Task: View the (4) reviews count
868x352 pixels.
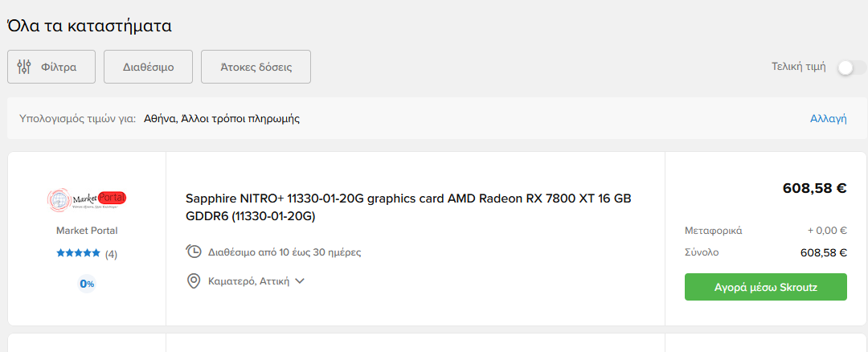Action: tap(111, 254)
